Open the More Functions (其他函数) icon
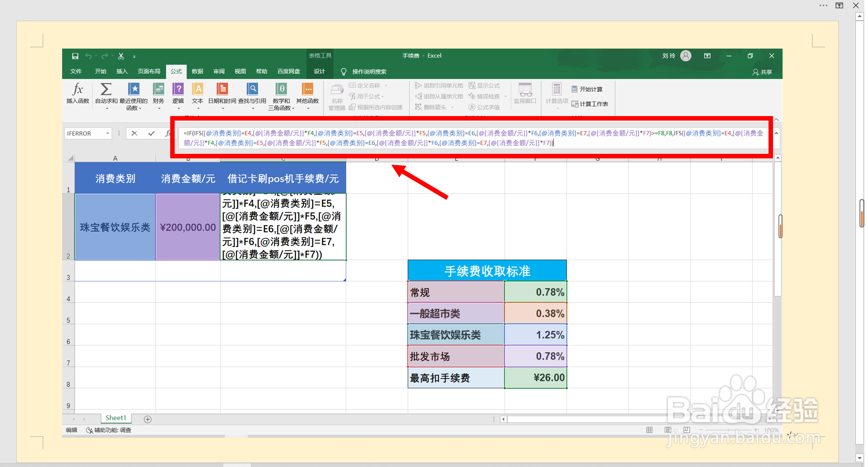Screen dimensions: 868x467 tap(307, 89)
